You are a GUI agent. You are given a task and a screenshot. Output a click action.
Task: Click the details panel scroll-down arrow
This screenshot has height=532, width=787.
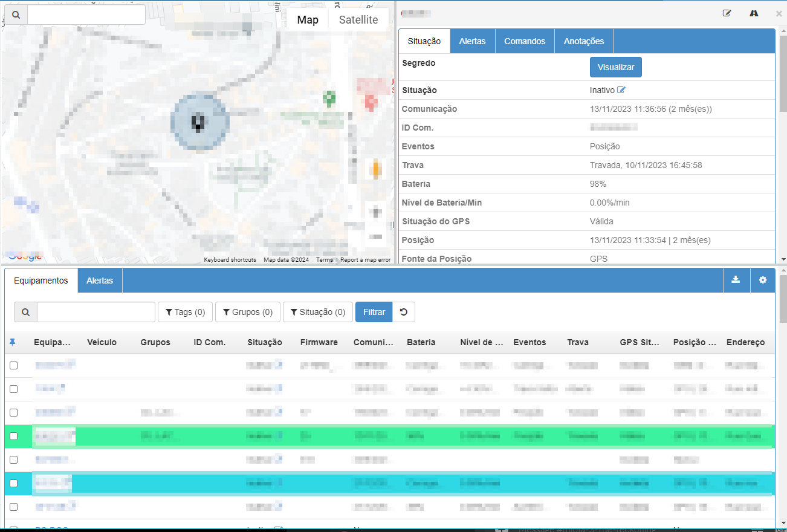pyautogui.click(x=783, y=259)
